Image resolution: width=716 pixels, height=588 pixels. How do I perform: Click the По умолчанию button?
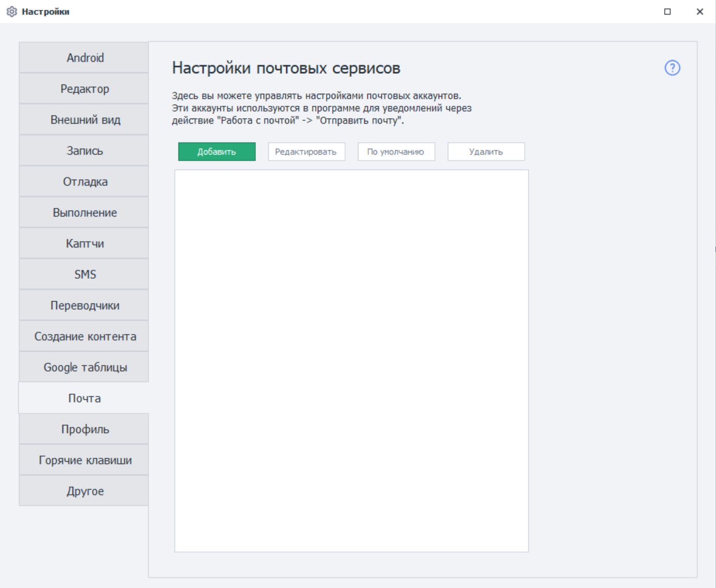396,152
